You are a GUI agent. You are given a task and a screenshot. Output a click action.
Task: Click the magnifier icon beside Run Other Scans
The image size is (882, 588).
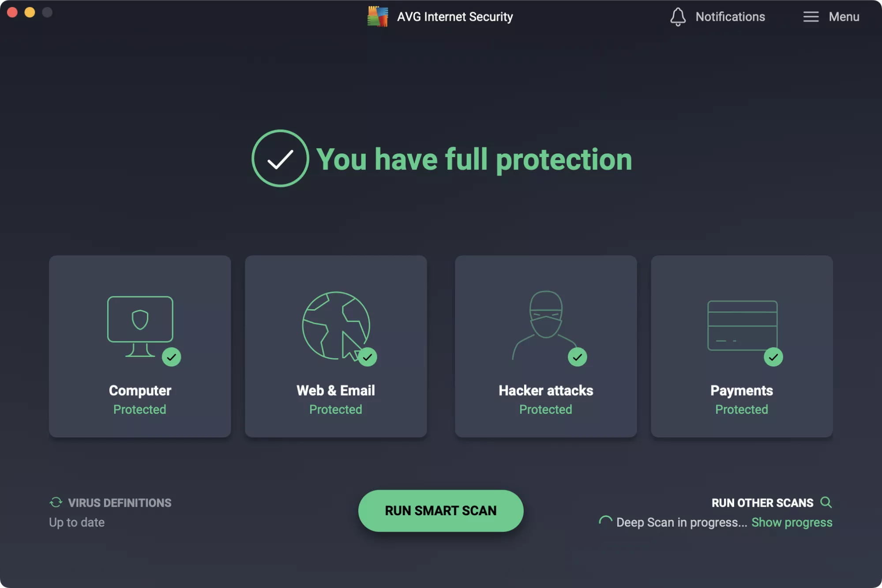tap(826, 502)
